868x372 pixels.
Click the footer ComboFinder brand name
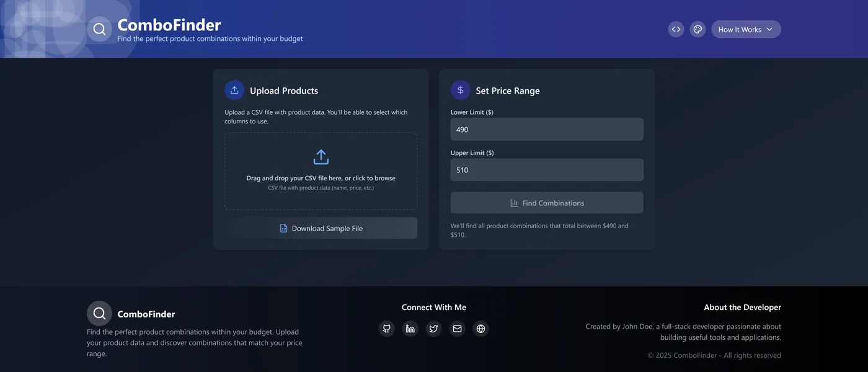point(146,314)
